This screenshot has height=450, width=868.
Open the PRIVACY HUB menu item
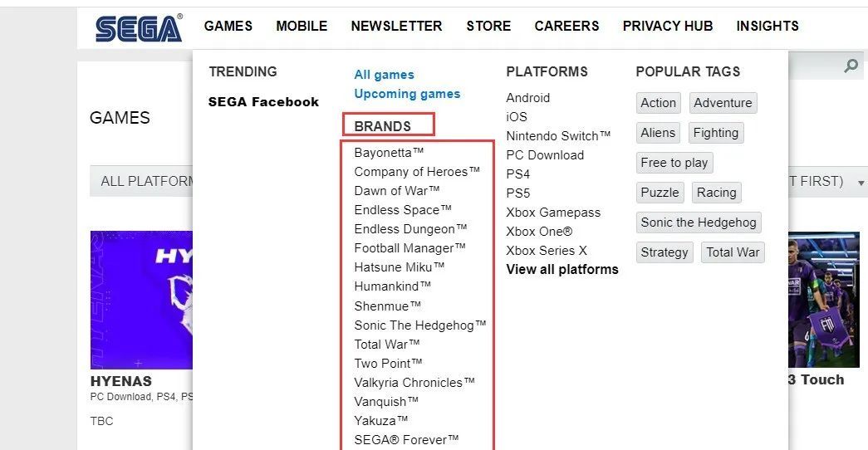pos(668,26)
